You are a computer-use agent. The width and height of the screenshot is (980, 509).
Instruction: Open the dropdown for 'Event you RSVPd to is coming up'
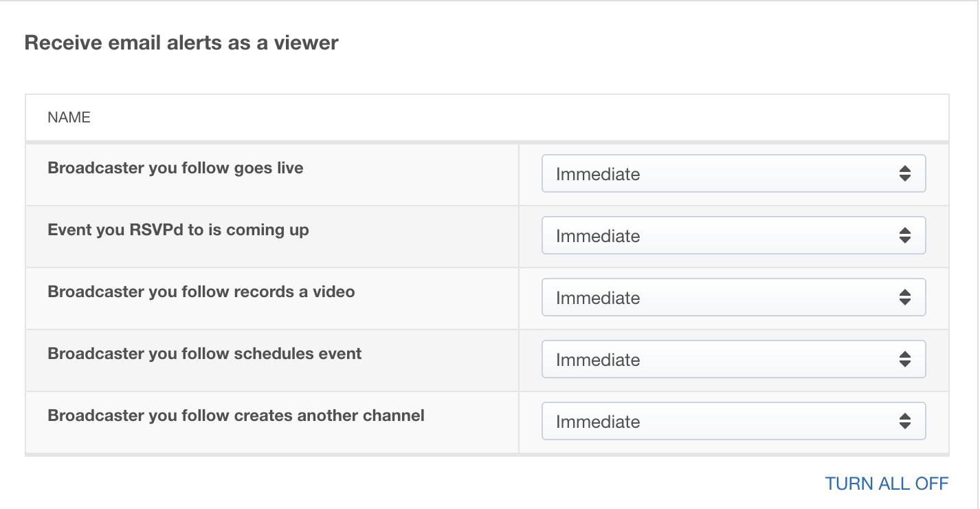(x=733, y=235)
